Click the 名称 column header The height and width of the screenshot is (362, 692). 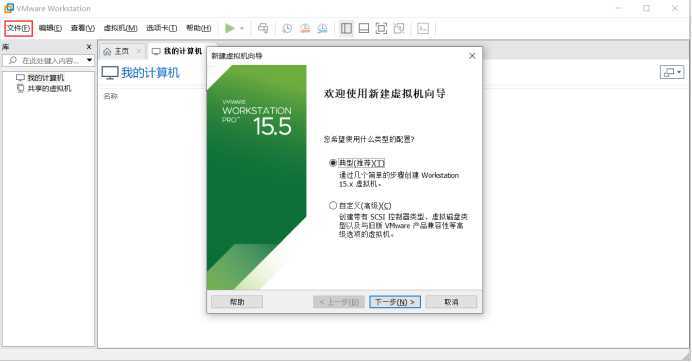click(111, 96)
